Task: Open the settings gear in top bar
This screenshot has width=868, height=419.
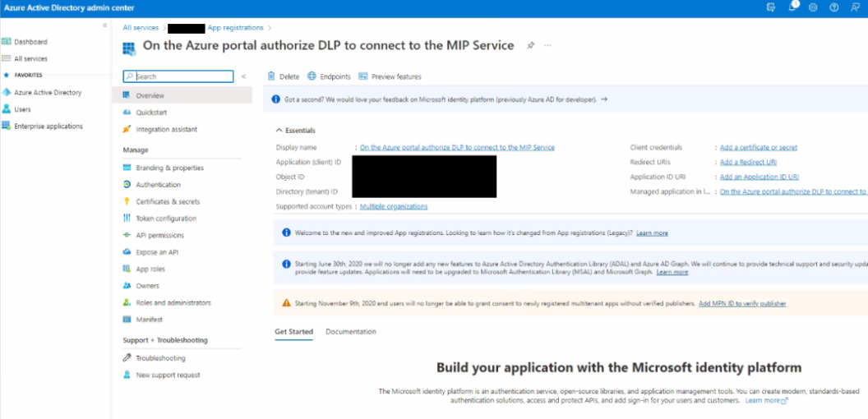Action: pyautogui.click(x=813, y=7)
